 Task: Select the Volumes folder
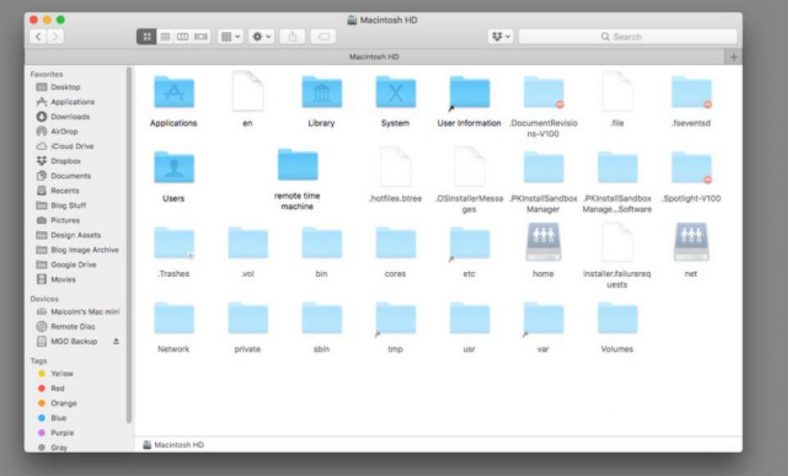coord(618,319)
